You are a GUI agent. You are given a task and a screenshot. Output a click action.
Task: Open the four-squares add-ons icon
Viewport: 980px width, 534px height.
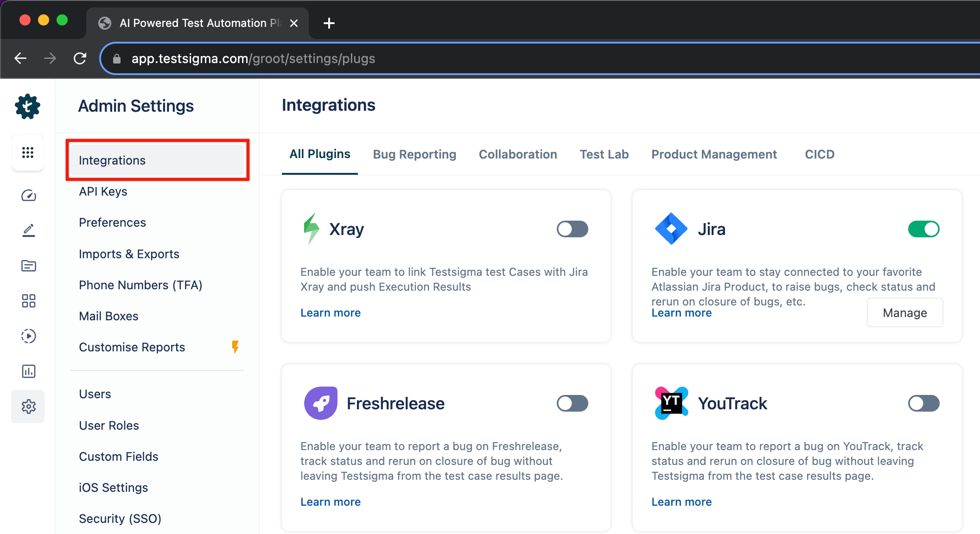[28, 301]
